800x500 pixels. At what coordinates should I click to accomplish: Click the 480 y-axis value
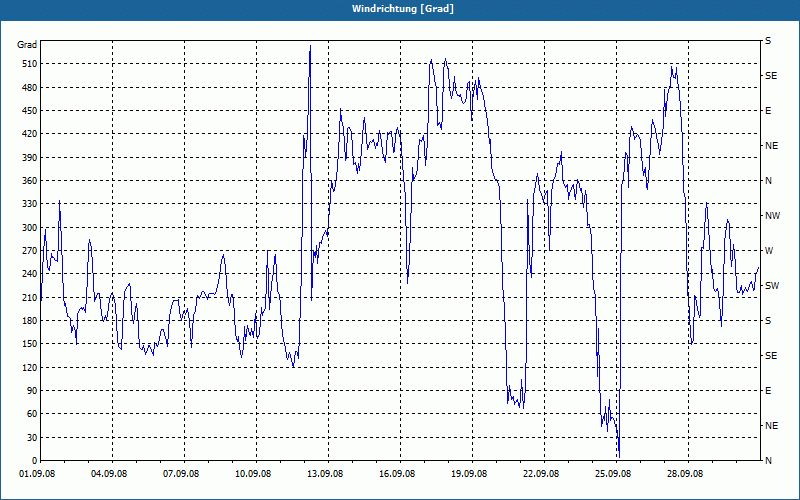coord(30,88)
